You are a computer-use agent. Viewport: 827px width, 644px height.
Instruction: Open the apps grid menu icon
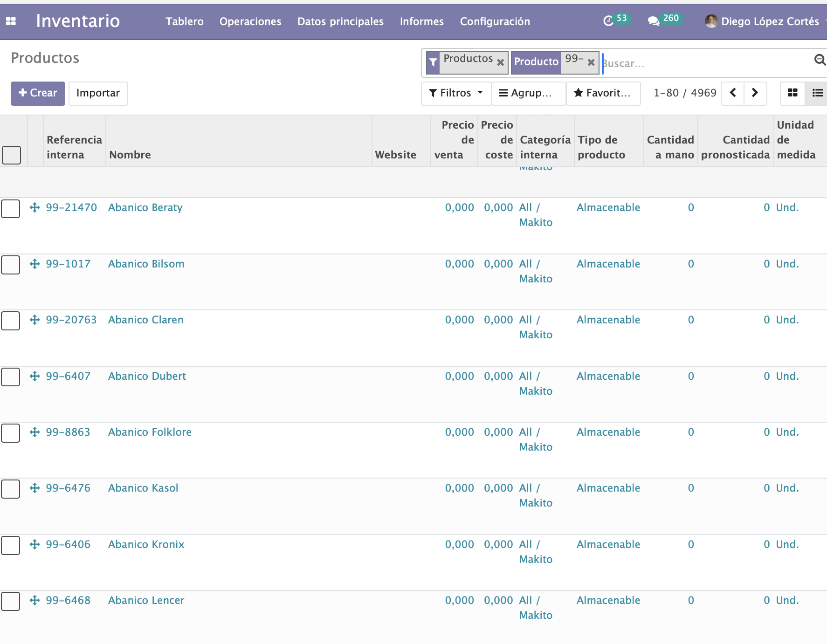tap(11, 21)
